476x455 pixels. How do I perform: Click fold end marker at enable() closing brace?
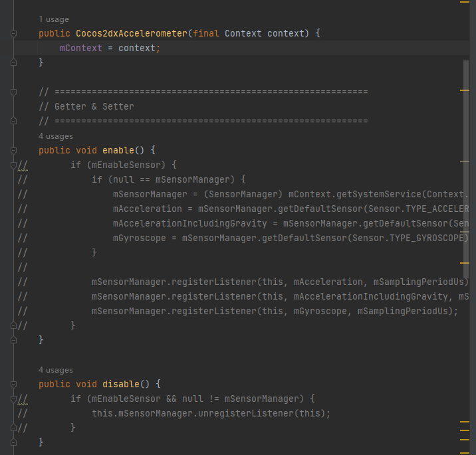tap(13, 339)
